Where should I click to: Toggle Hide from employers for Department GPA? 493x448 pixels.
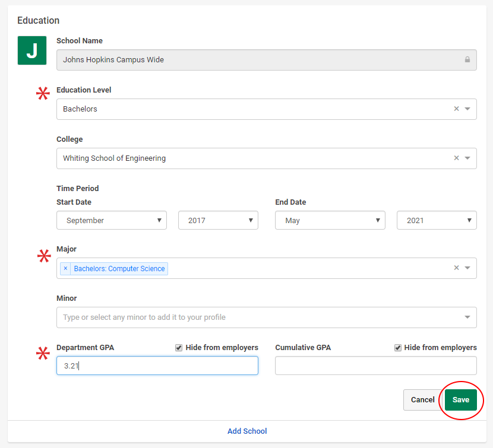pos(179,348)
